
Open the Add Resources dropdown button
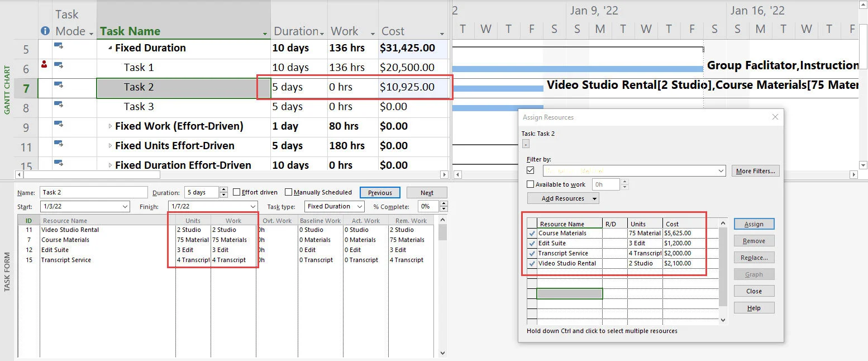(x=562, y=198)
